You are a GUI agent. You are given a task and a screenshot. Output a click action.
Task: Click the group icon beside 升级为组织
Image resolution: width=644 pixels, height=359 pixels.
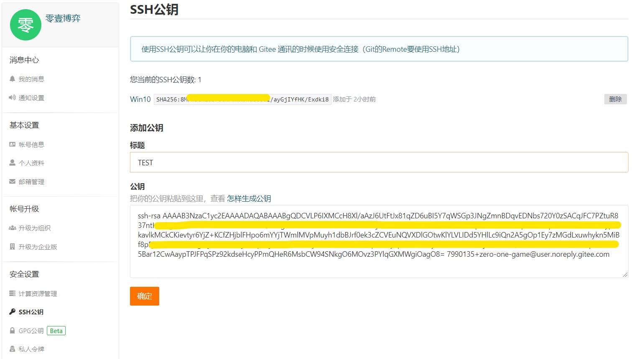pyautogui.click(x=12, y=228)
